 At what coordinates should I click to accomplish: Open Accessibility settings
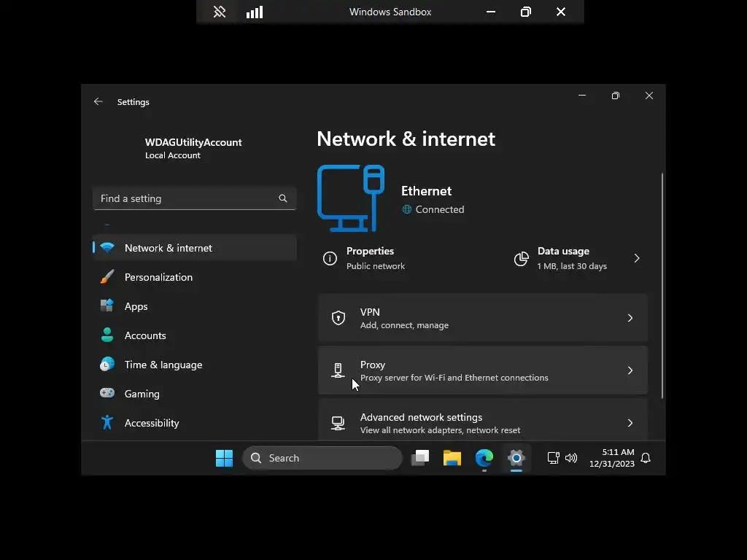pyautogui.click(x=194, y=423)
